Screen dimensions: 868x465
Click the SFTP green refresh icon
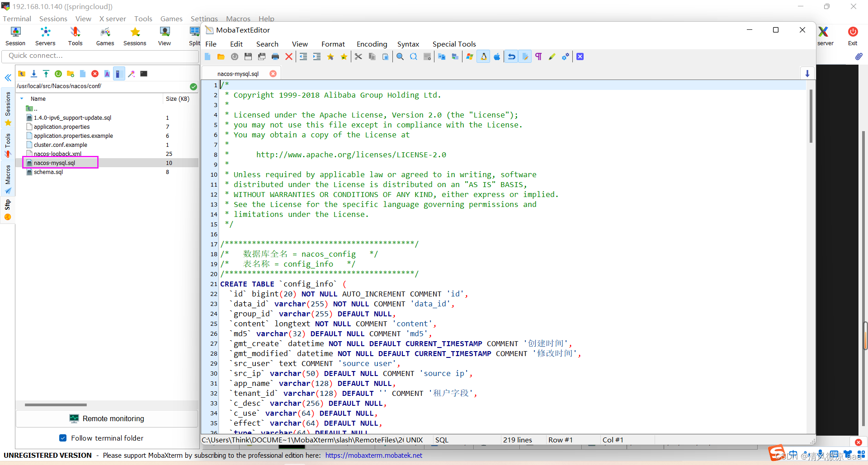click(x=58, y=74)
